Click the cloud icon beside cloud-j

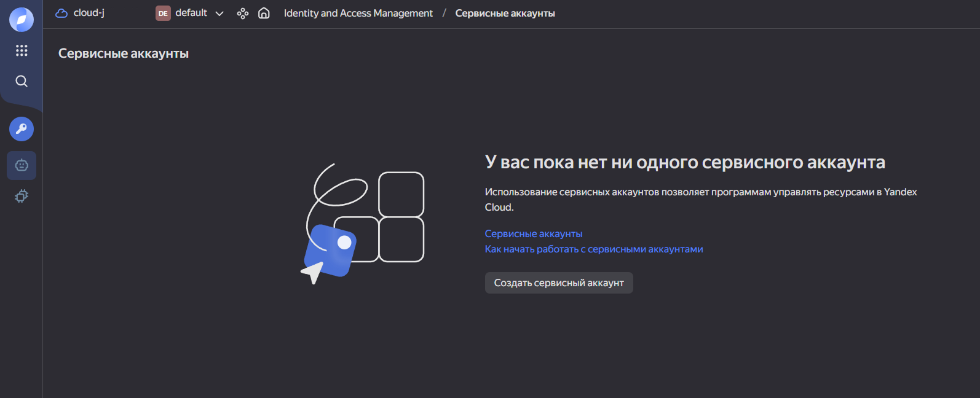tap(61, 13)
